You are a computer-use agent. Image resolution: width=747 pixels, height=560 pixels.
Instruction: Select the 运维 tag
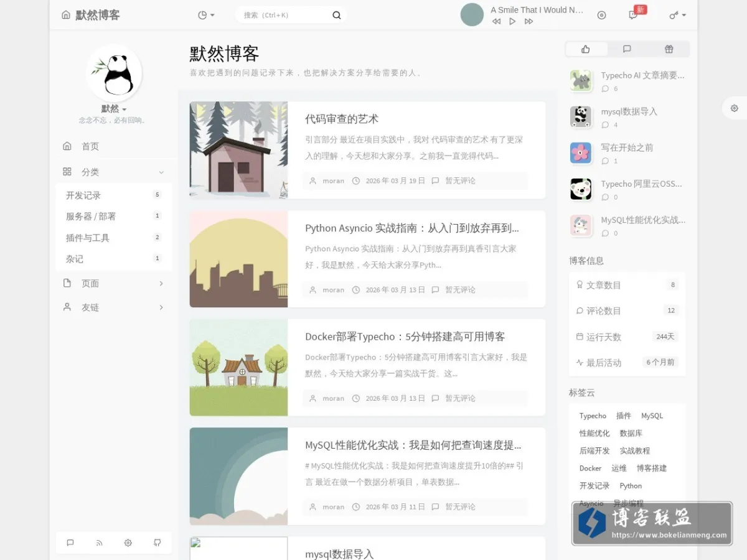tap(619, 468)
